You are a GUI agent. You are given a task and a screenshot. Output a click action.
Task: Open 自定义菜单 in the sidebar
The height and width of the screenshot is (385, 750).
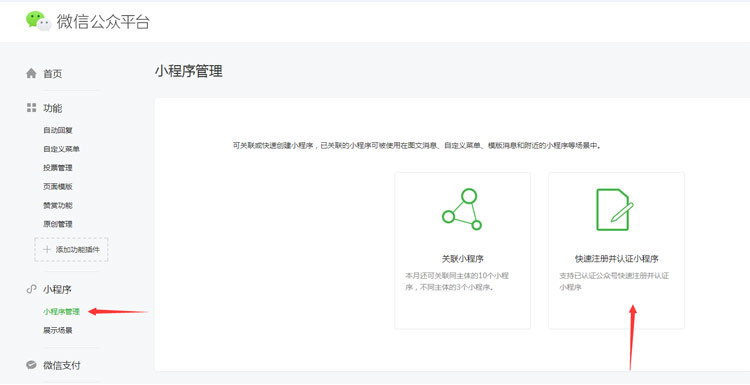(x=61, y=149)
